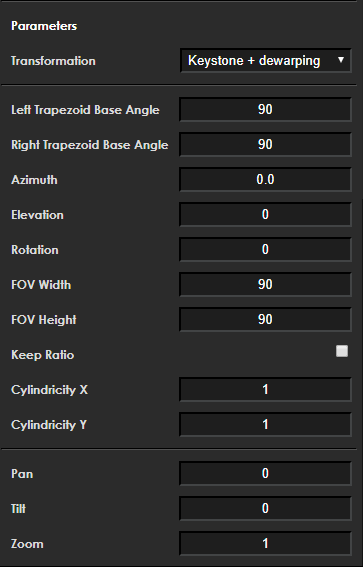Select the Rotation input field
363x567 pixels.
(x=265, y=250)
